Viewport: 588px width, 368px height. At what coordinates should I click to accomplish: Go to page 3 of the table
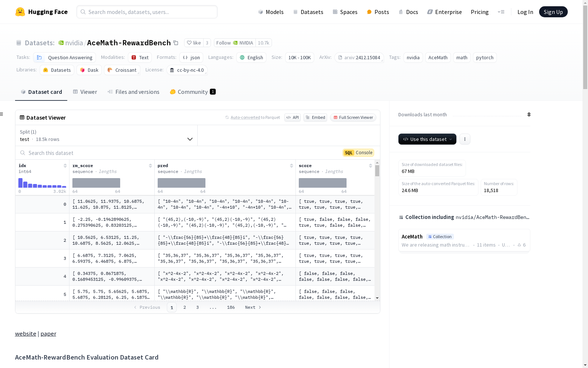[197, 307]
